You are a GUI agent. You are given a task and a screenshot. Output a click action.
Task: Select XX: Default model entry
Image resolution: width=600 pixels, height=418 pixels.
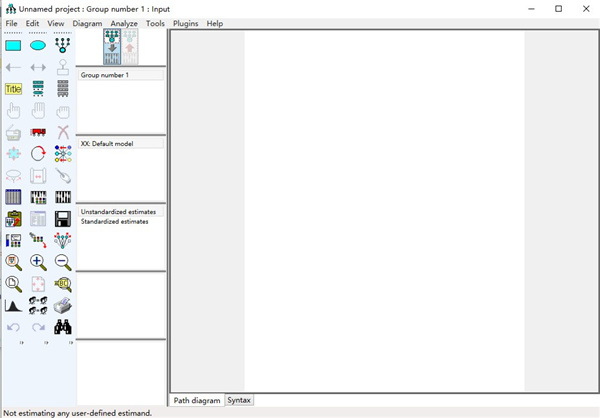pyautogui.click(x=106, y=144)
